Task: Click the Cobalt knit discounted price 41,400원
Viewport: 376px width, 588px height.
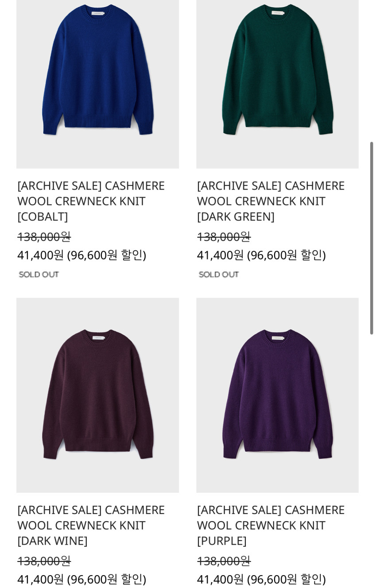Action: 41,255
